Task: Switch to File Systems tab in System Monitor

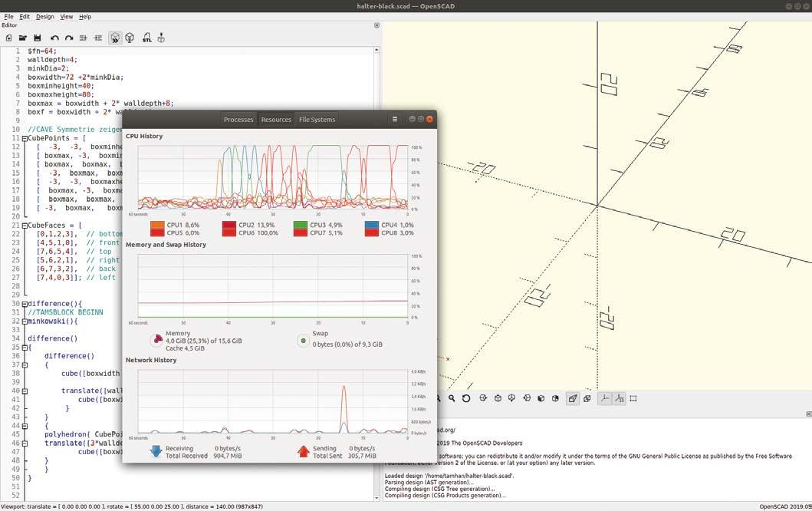Action: coord(317,119)
